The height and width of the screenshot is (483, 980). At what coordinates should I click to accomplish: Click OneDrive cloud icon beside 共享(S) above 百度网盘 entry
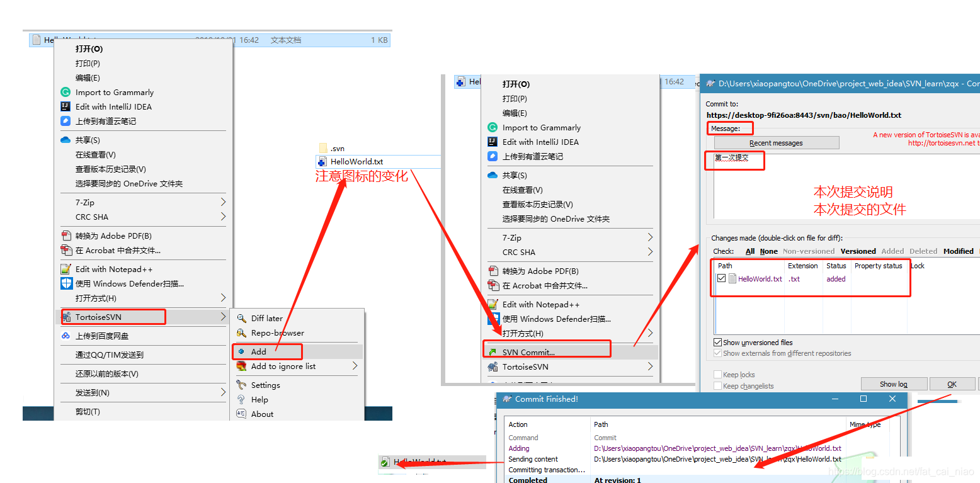(66, 140)
